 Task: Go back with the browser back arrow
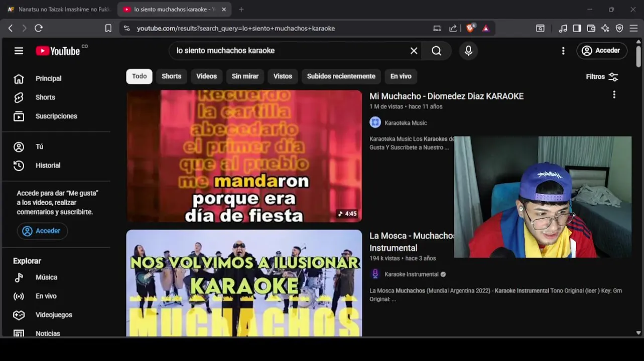point(11,29)
